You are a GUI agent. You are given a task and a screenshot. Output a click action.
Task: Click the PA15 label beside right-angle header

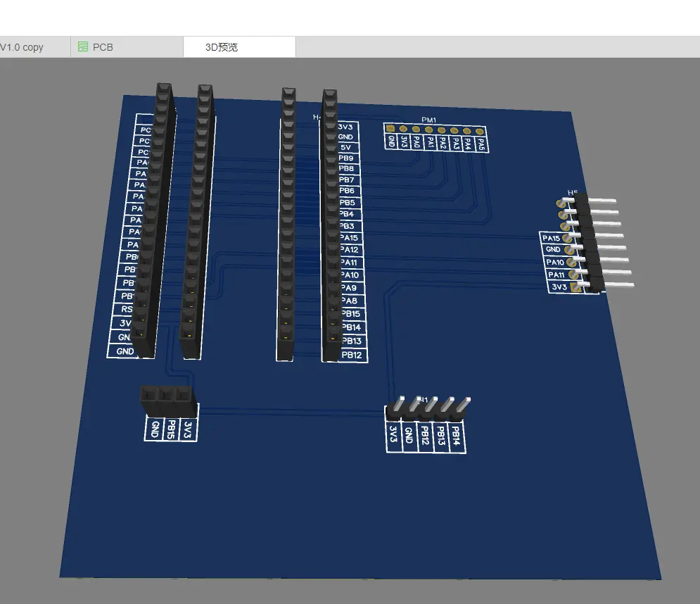coord(552,238)
